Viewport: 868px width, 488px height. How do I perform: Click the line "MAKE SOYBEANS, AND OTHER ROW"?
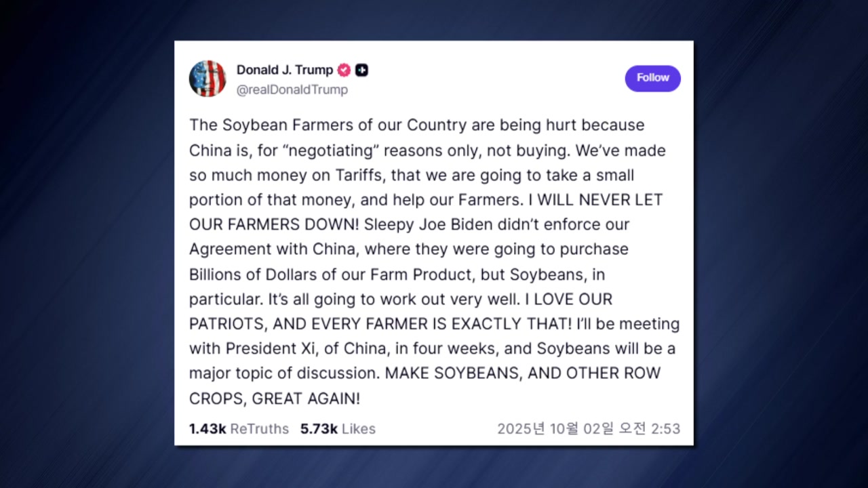(x=522, y=373)
